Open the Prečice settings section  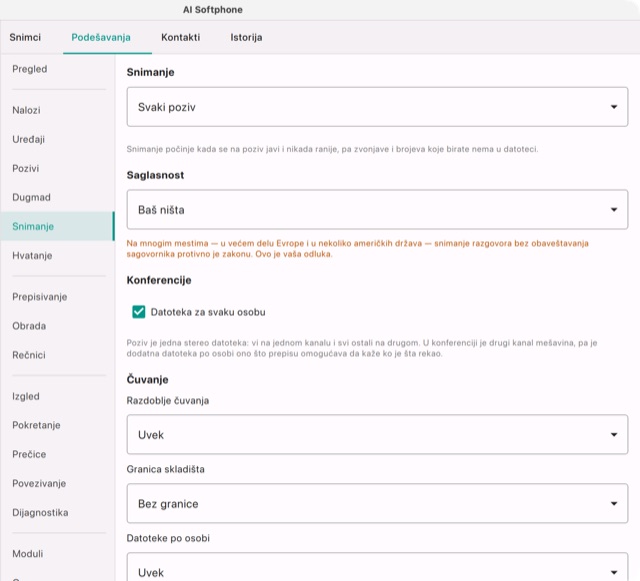[57, 454]
